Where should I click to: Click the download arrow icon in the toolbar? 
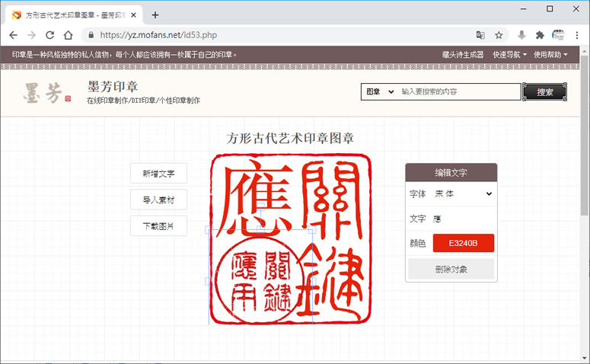521,35
